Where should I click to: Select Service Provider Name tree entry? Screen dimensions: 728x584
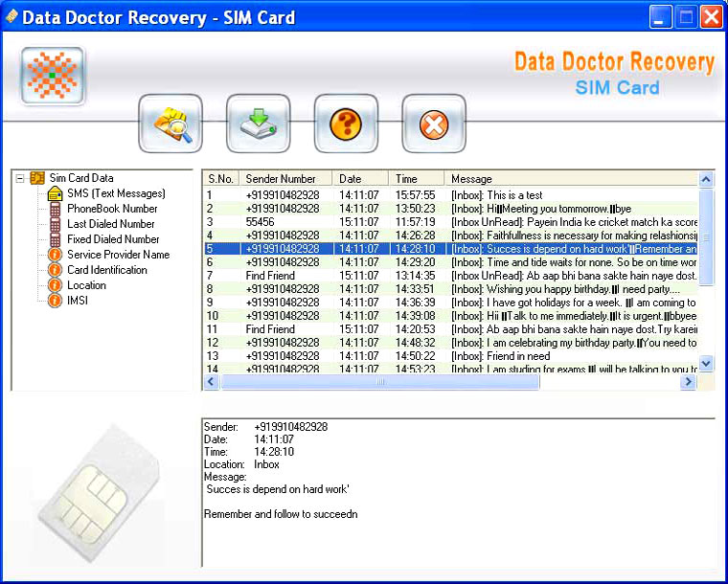point(119,255)
